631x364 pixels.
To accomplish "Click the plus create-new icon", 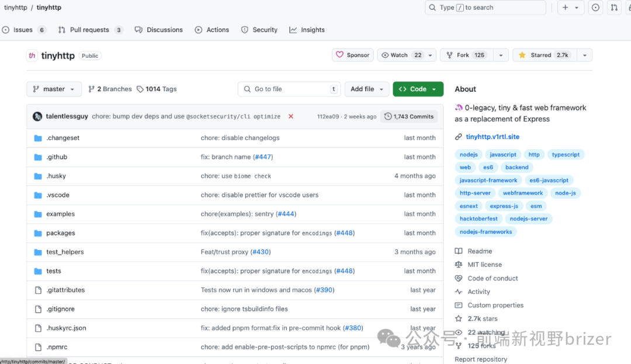I will tap(566, 8).
